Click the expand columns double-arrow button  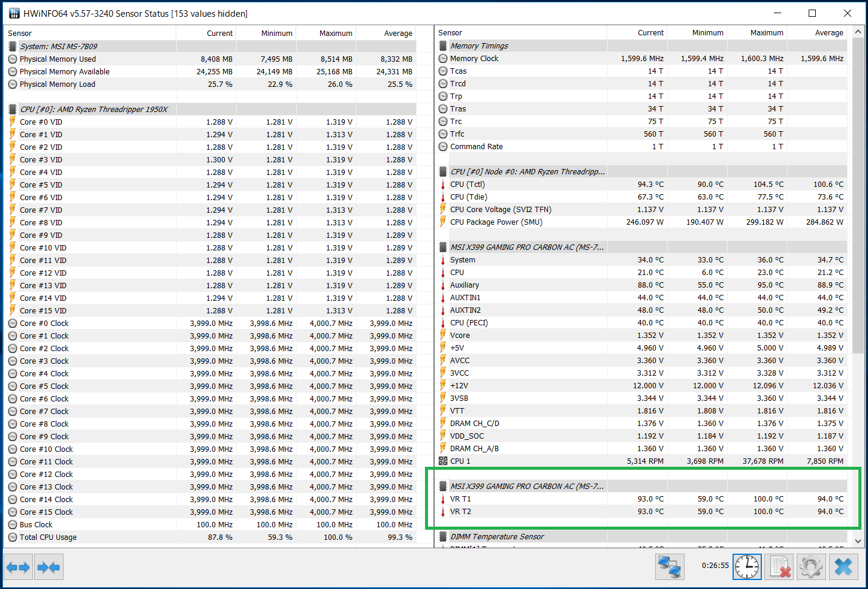pyautogui.click(x=18, y=567)
